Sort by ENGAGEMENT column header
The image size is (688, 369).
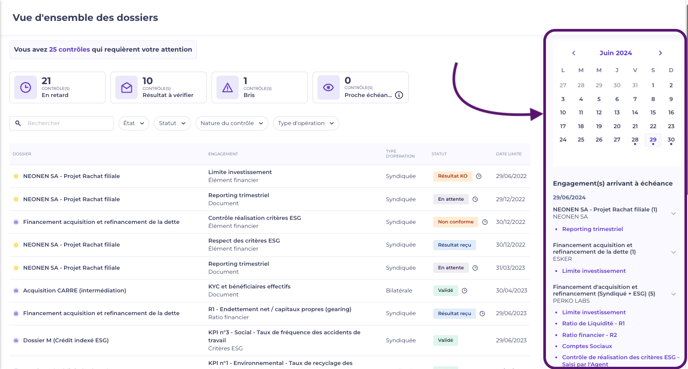[x=223, y=154]
